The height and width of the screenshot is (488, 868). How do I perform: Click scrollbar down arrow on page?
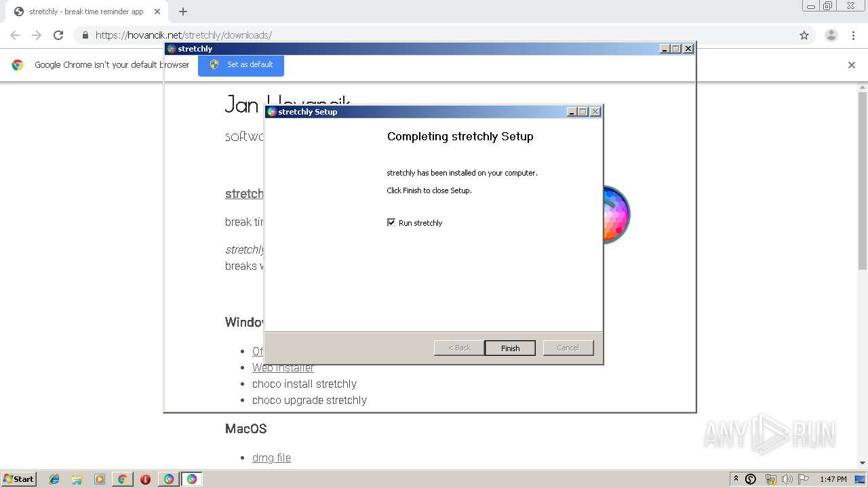pos(863,463)
